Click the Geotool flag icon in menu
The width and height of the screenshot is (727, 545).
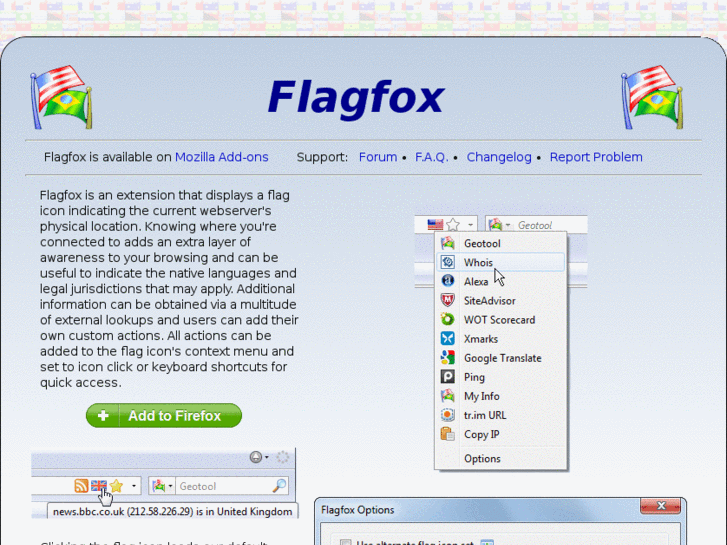pyautogui.click(x=447, y=243)
